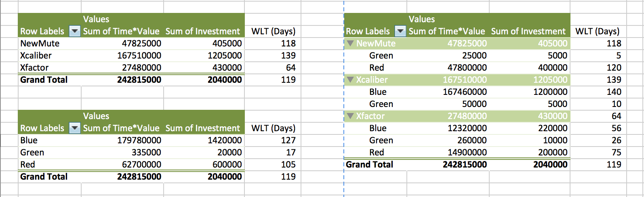Click the WLT (Days) header in right table
644x197 pixels.
pyautogui.click(x=597, y=31)
